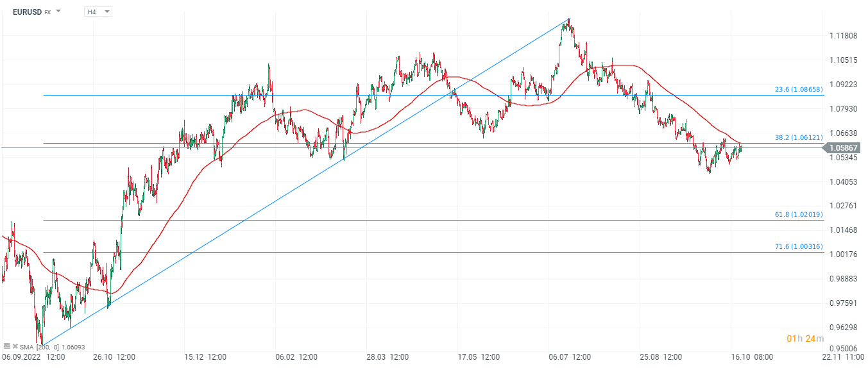868x368 pixels.
Task: Click the FX market type label
Action: 47,12
